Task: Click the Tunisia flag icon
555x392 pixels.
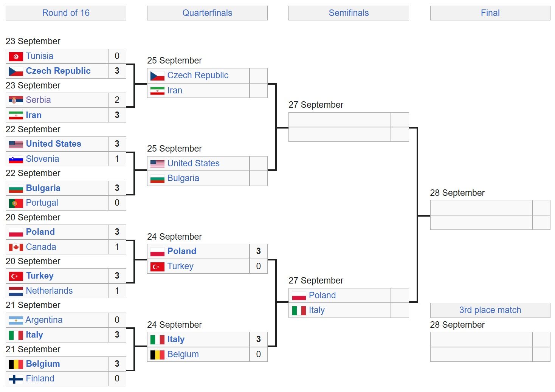Action: tap(16, 57)
